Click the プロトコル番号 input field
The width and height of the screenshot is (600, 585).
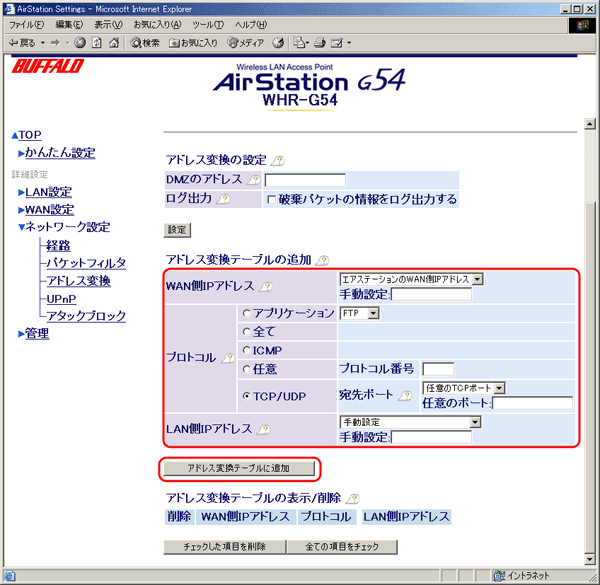(x=438, y=369)
